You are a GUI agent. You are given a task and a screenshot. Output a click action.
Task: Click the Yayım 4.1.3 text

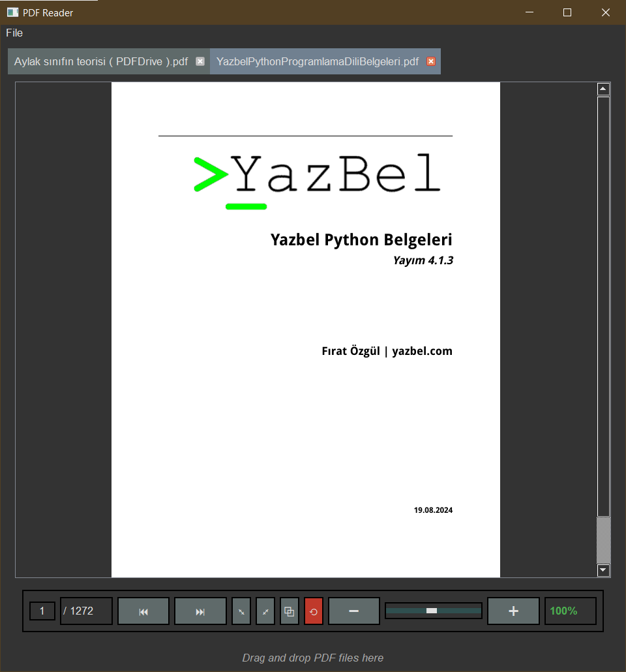coord(423,260)
